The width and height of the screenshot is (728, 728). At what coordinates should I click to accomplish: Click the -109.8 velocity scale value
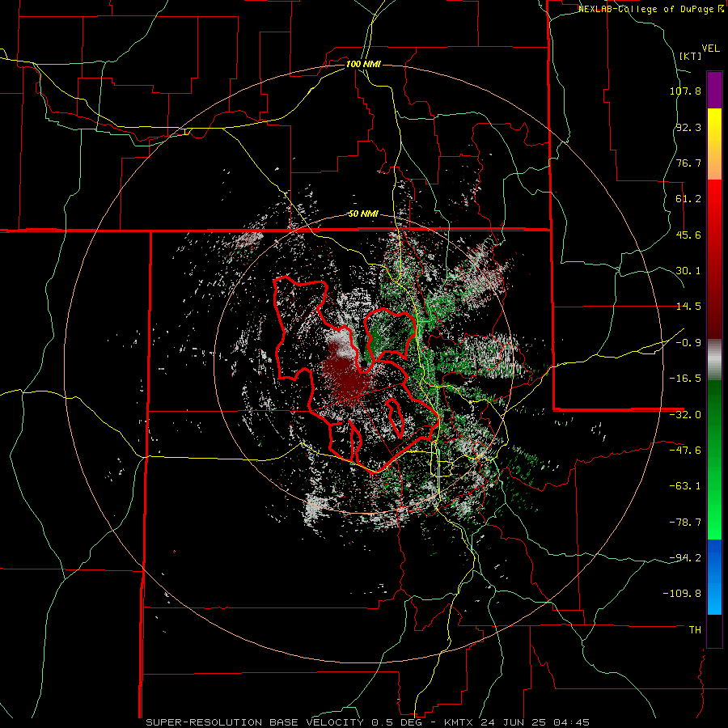(683, 594)
